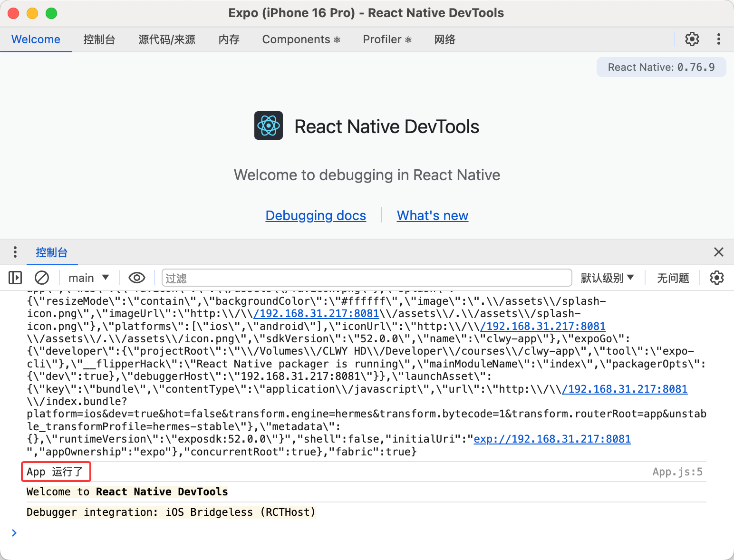Open the 默认级别 log level dropdown
Screen dimensions: 734x560
(x=607, y=278)
